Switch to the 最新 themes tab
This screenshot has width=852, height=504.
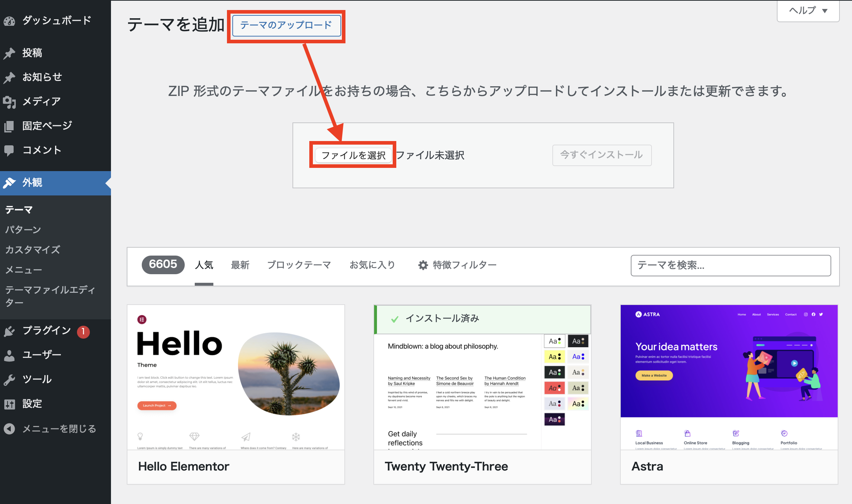(240, 265)
